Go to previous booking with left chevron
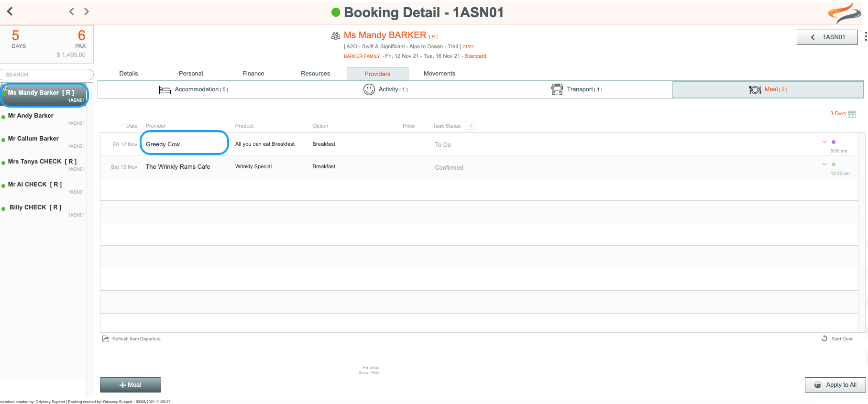Screen dimensions: 868x404 coord(71,11)
